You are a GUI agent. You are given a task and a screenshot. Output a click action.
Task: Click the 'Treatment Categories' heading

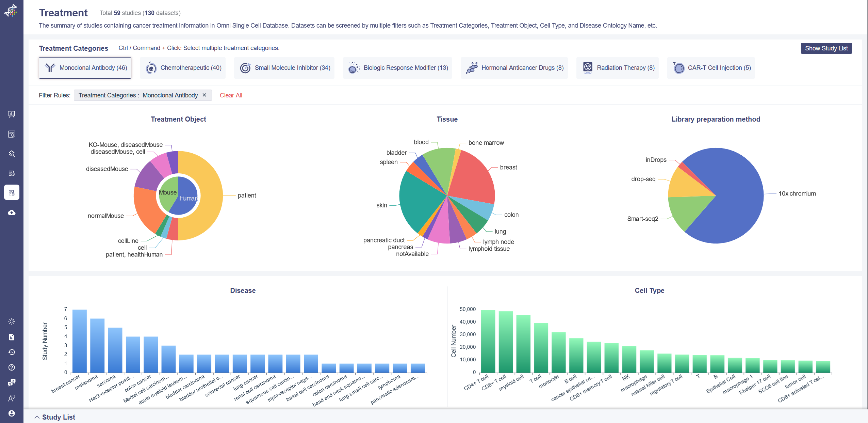point(73,48)
